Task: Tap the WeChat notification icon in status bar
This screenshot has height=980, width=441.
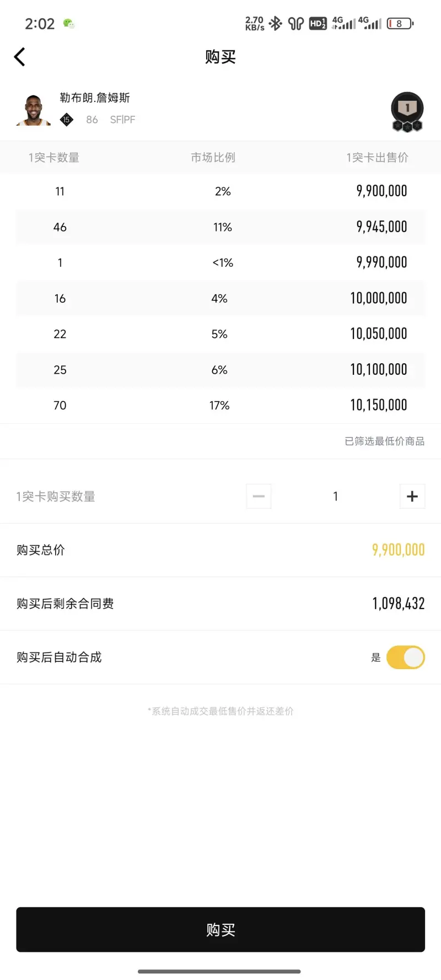Action: pos(69,24)
